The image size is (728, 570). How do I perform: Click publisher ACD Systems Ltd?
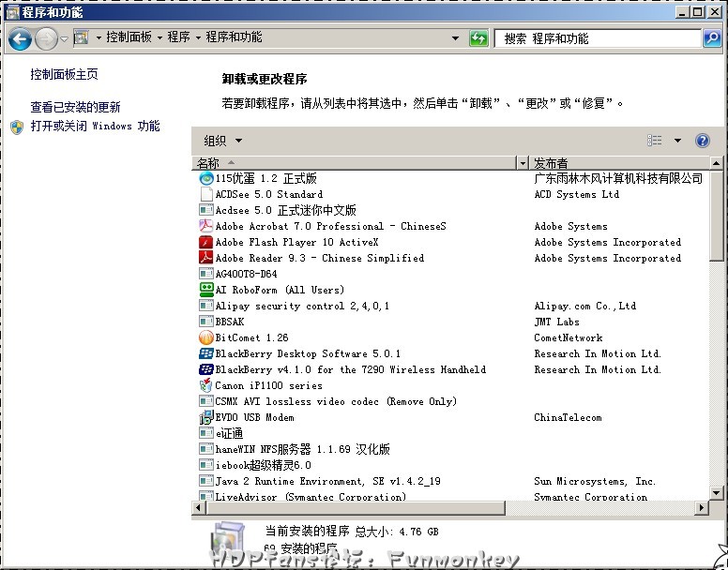click(x=577, y=194)
